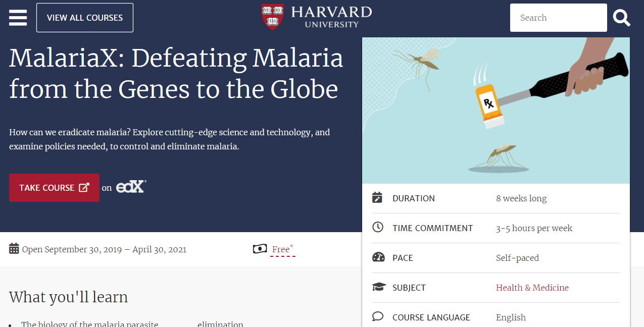Open the hamburger menu icon

[x=18, y=18]
